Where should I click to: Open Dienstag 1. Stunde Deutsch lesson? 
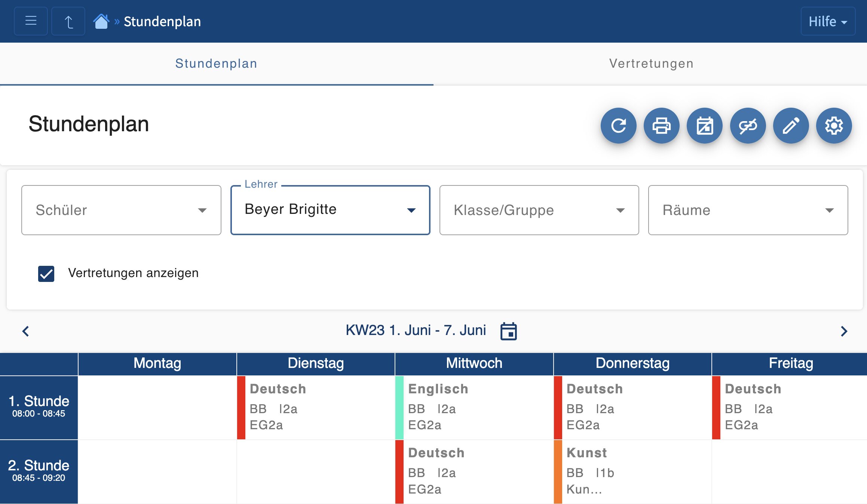coord(316,408)
